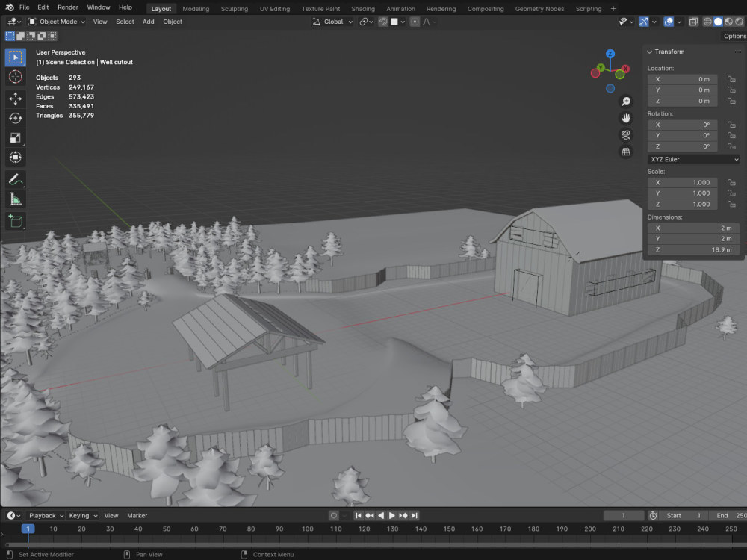Viewport: 747px width, 560px height.
Task: Switch to wireframe shading
Action: coord(707,22)
